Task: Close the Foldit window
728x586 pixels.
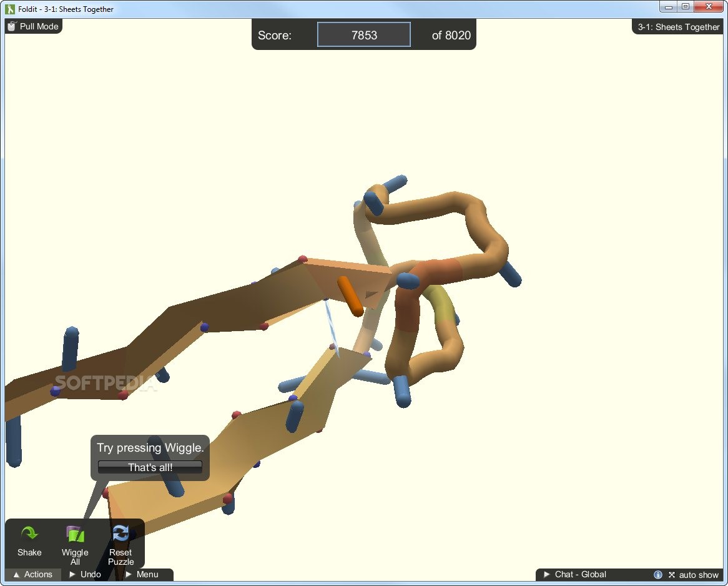Action: coord(709,6)
